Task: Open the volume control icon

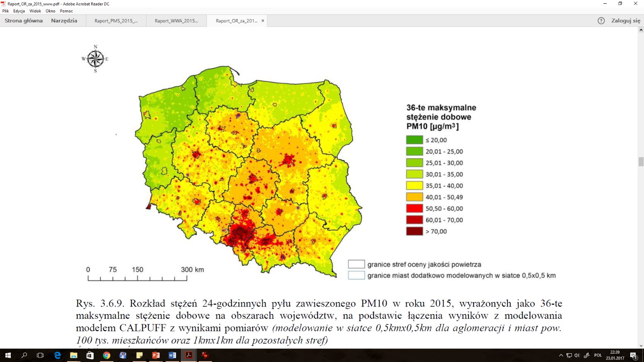Action: tap(577, 355)
